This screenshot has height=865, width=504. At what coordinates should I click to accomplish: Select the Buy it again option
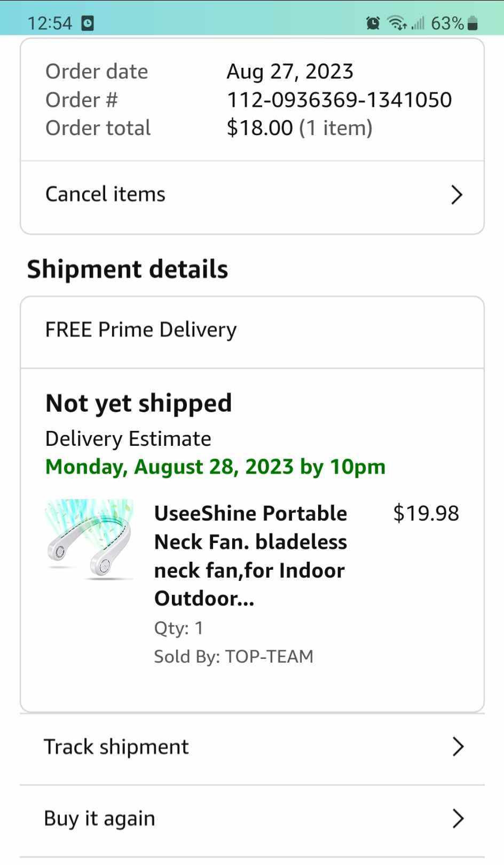252,821
